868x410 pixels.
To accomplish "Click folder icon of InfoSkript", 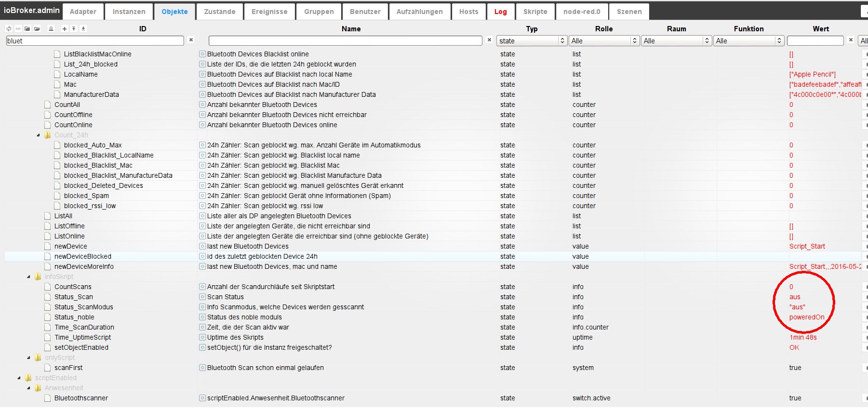I will pos(38,277).
